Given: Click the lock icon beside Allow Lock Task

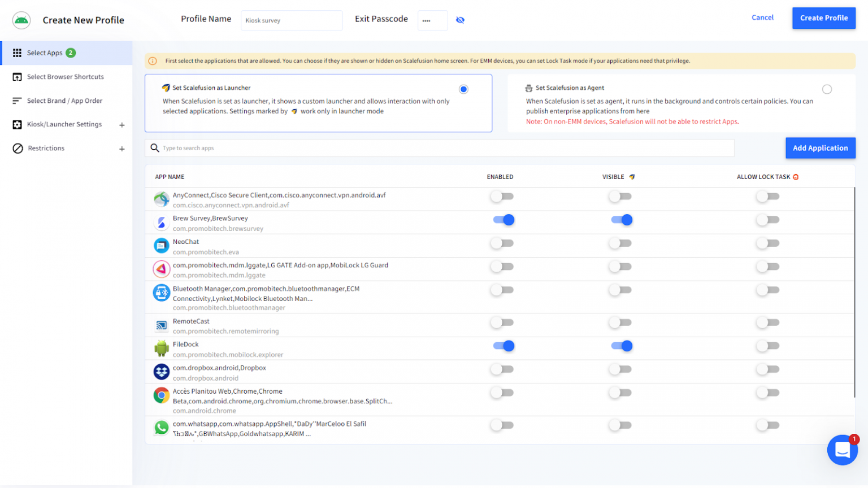Looking at the screenshot, I should point(796,176).
